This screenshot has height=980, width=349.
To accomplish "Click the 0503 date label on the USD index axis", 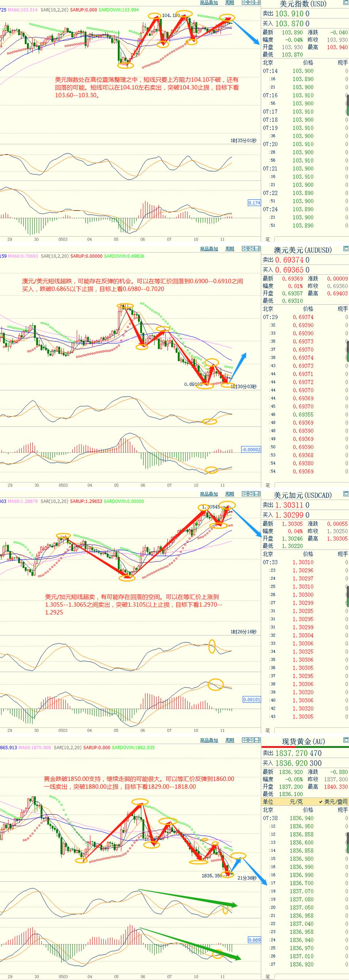I will 63,240.
